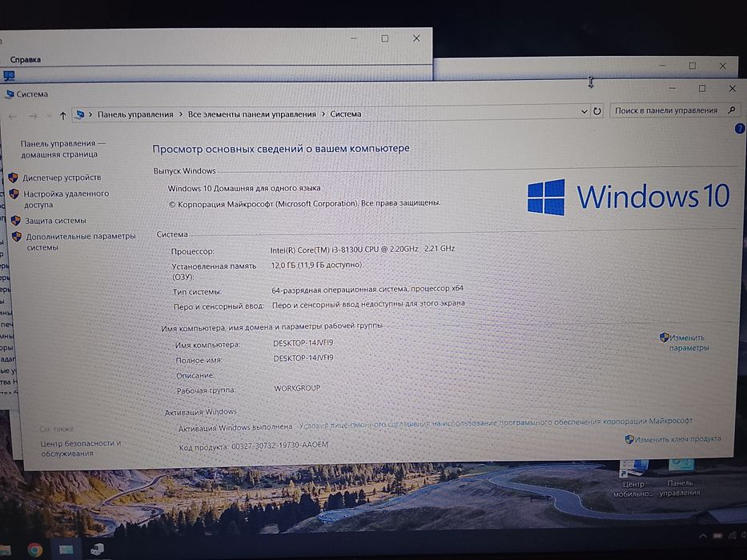The height and width of the screenshot is (560, 747).
Task: Click the control panel taskbar icon
Action: 66,550
